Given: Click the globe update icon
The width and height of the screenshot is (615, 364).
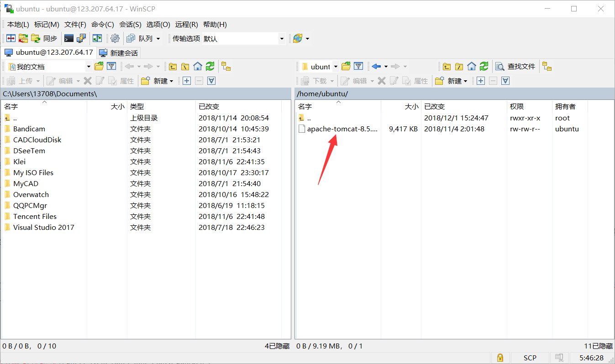Looking at the screenshot, I should (x=298, y=39).
